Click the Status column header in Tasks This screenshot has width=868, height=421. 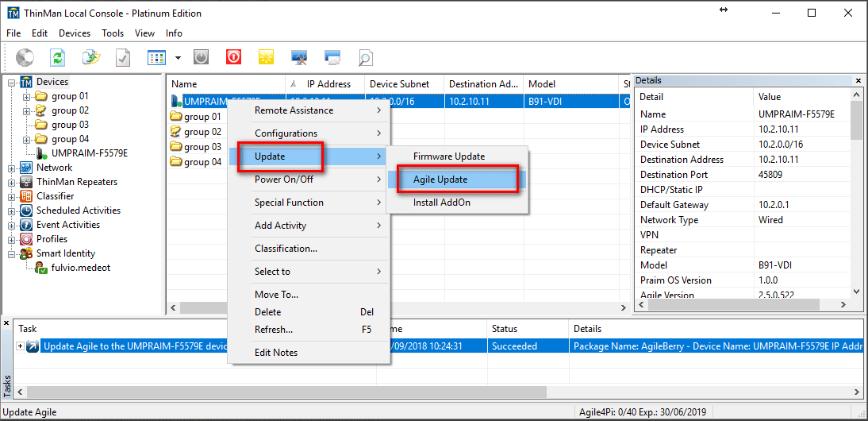pos(528,329)
